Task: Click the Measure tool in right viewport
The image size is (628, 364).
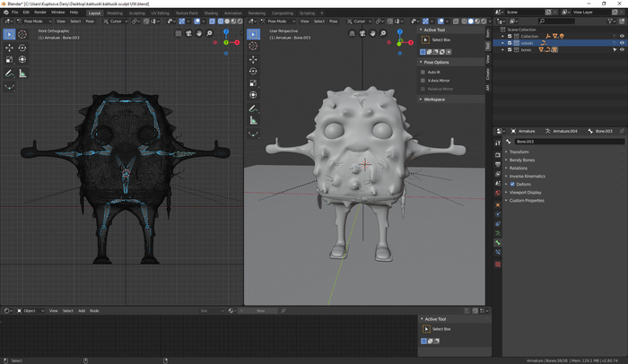Action: tap(253, 120)
